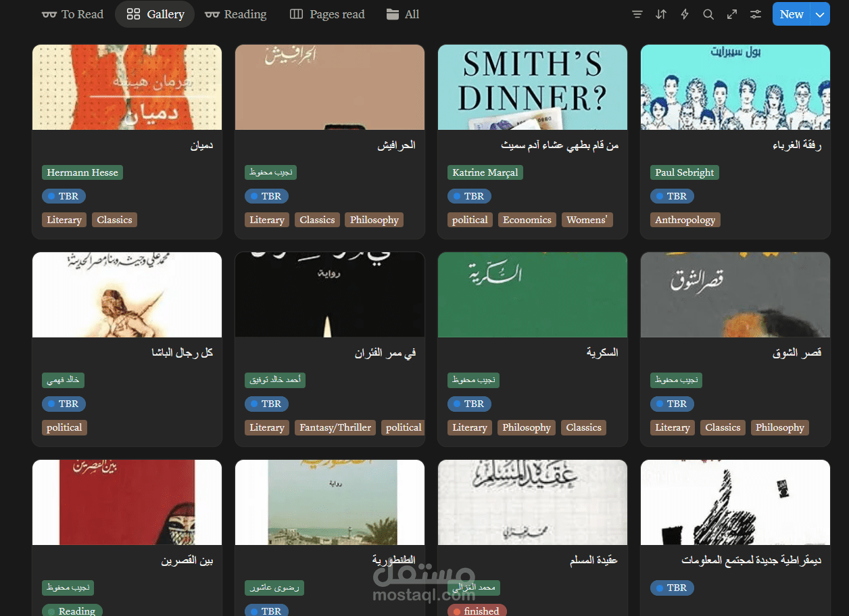
Task: Click the title الحرافيش
Action: [396, 145]
